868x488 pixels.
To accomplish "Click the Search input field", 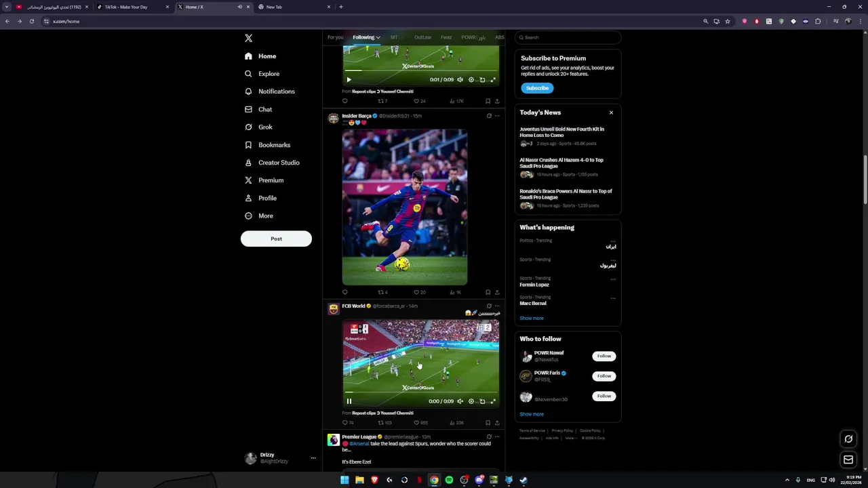I will pos(568,37).
